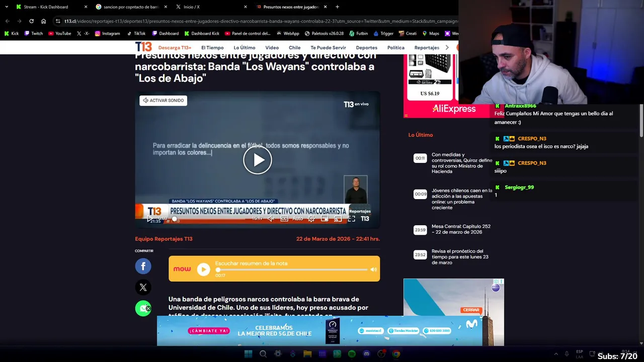Open the Equipo Reportajes T13 author link
The width and height of the screenshot is (644, 362).
click(x=164, y=239)
